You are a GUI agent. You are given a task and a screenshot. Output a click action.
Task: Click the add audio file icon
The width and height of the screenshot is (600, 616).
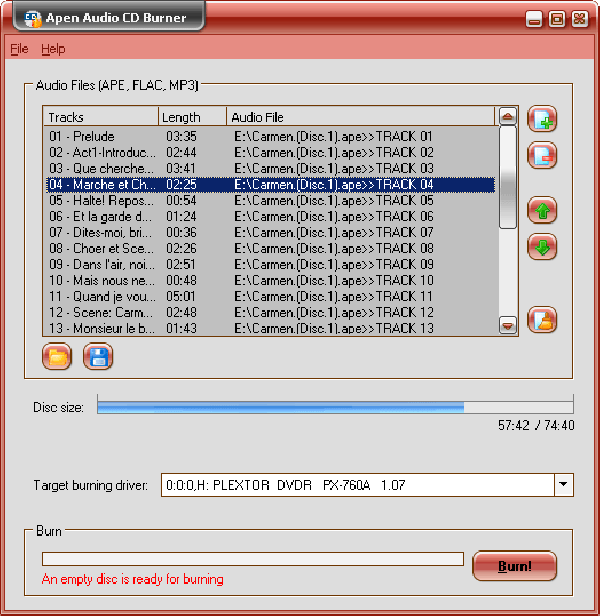[542, 119]
